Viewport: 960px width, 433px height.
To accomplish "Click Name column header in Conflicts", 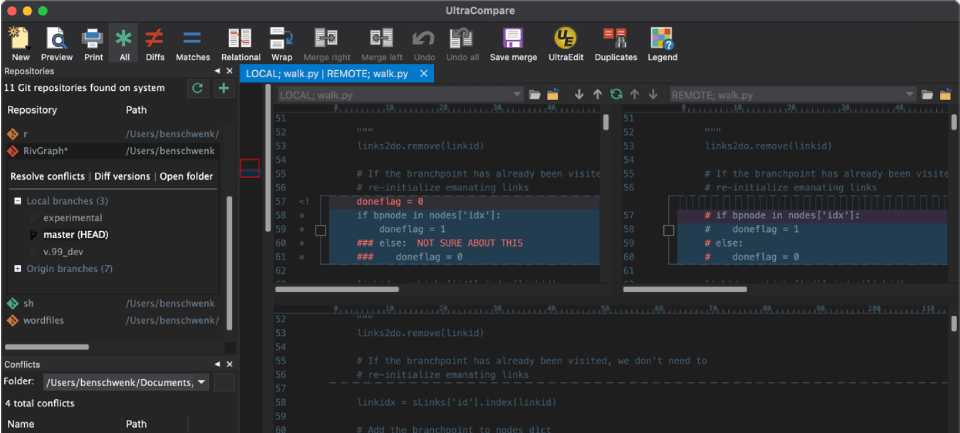I will 21,424.
